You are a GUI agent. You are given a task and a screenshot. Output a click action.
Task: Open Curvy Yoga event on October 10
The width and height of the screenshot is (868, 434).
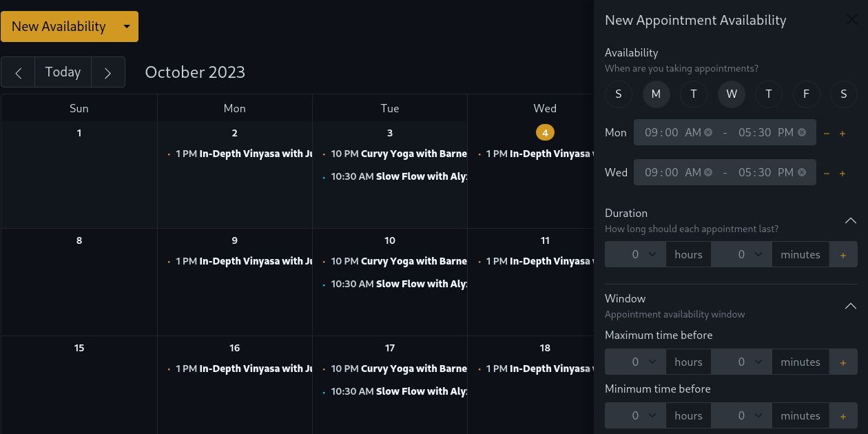394,261
